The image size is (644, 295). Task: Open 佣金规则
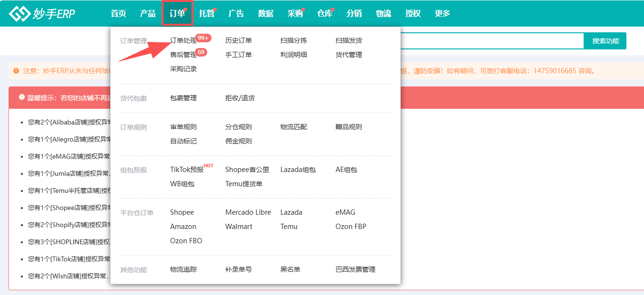[x=239, y=142]
